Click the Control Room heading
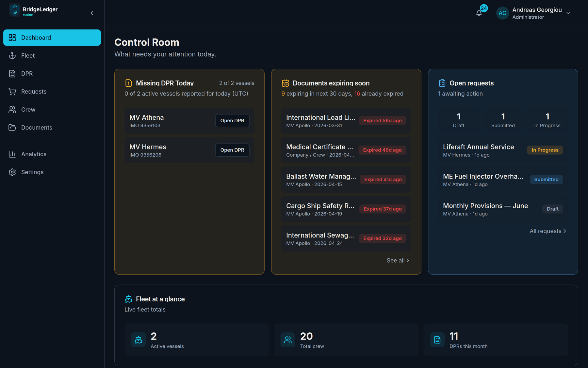This screenshot has height=368, width=588. pyautogui.click(x=147, y=42)
